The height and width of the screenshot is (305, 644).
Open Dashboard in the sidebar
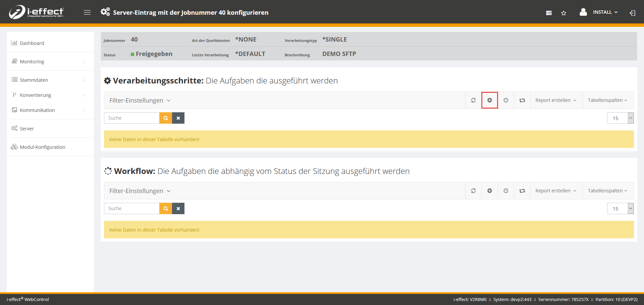[32, 43]
